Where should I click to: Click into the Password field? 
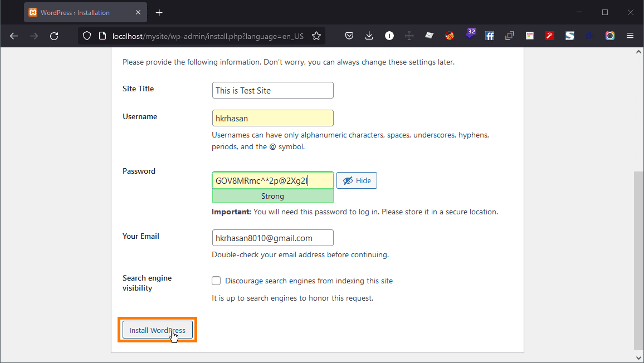(273, 181)
